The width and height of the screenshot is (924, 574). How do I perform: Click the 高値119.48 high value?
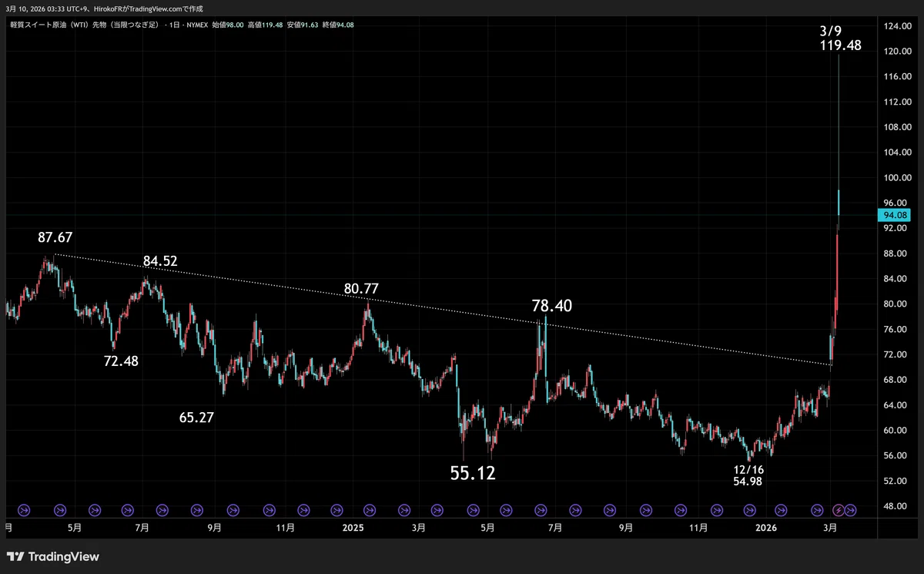tap(266, 25)
